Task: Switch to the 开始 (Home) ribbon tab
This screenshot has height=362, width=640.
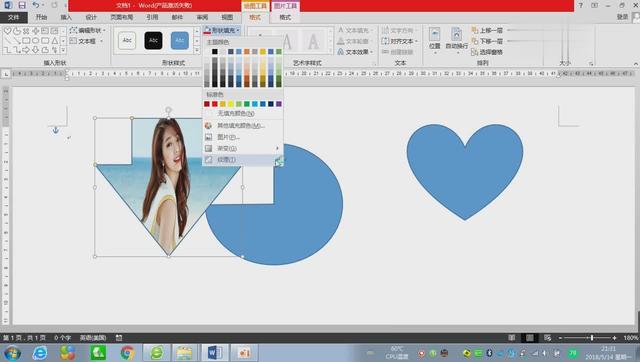Action: (x=41, y=17)
